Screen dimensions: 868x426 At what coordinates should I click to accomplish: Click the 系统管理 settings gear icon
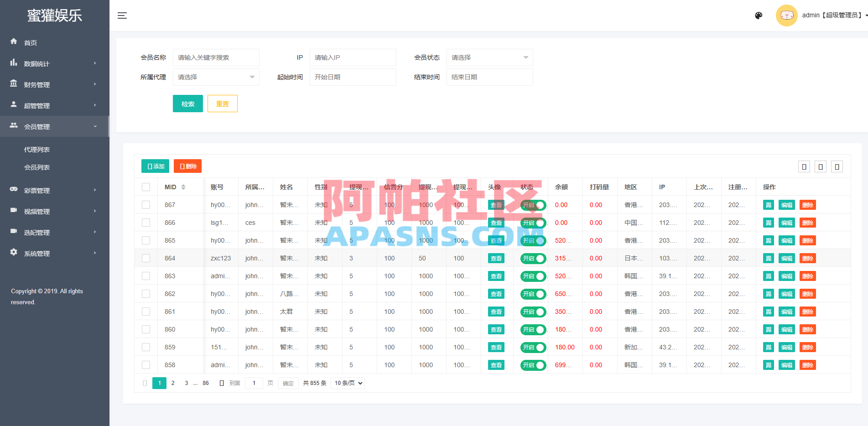tap(14, 253)
